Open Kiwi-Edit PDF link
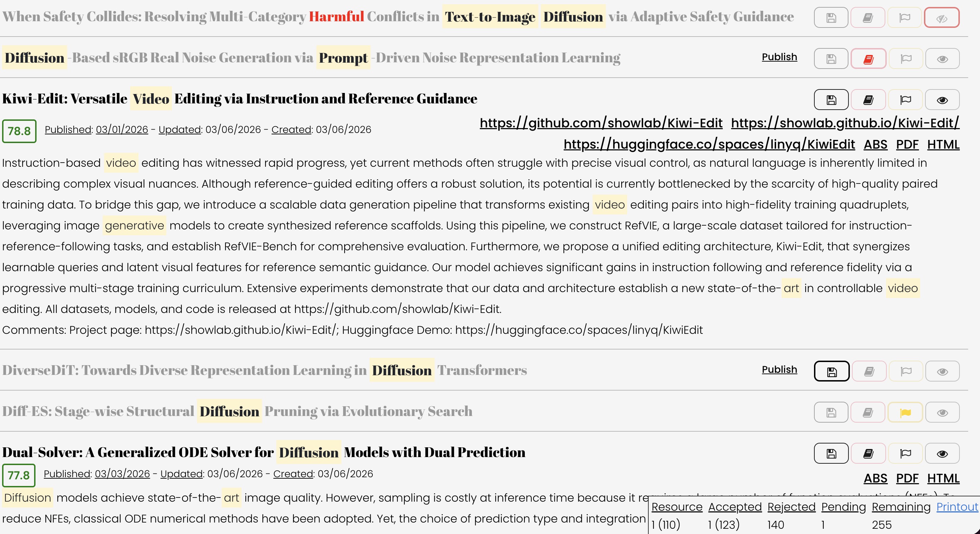 point(907,144)
